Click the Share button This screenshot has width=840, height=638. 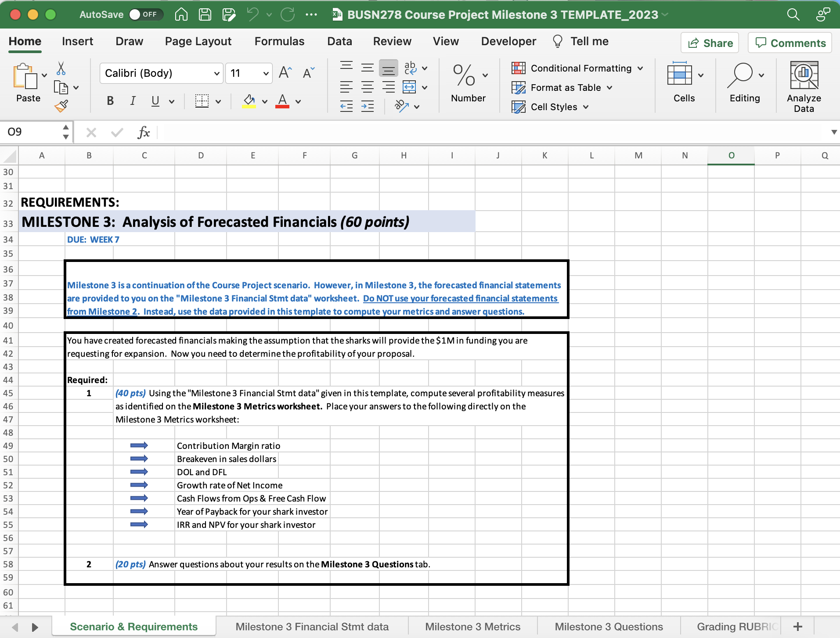pos(710,43)
